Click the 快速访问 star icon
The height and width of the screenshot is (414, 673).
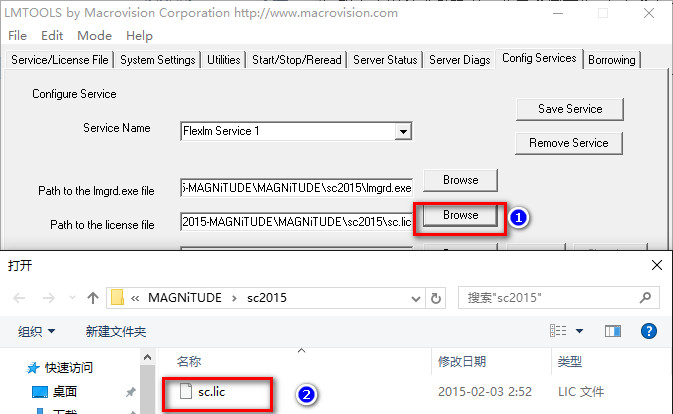click(33, 368)
